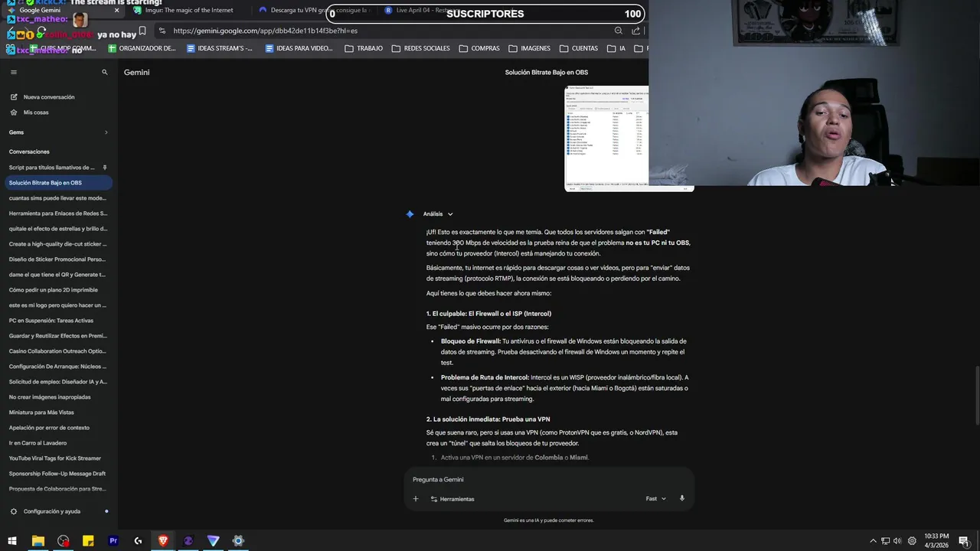Open conversation Solución Bitrate Bajo en OBS

[x=57, y=183]
